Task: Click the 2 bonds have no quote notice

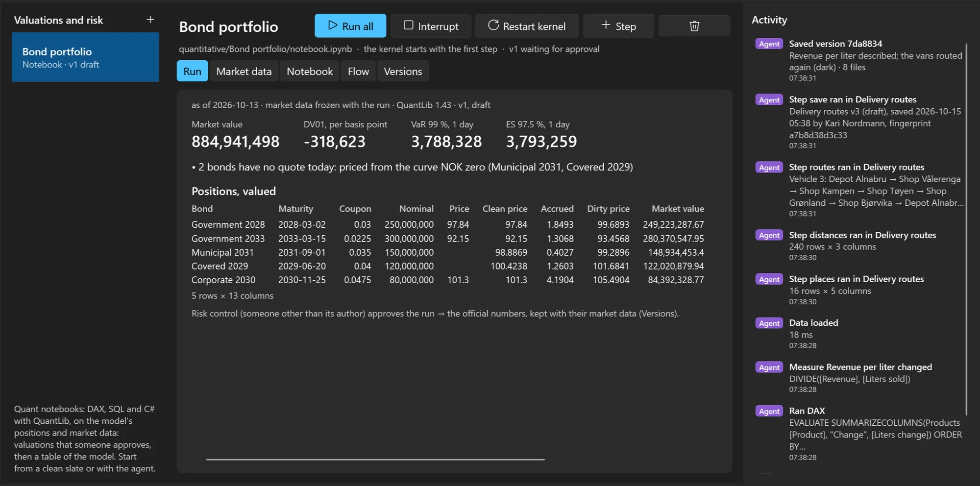Action: [412, 167]
